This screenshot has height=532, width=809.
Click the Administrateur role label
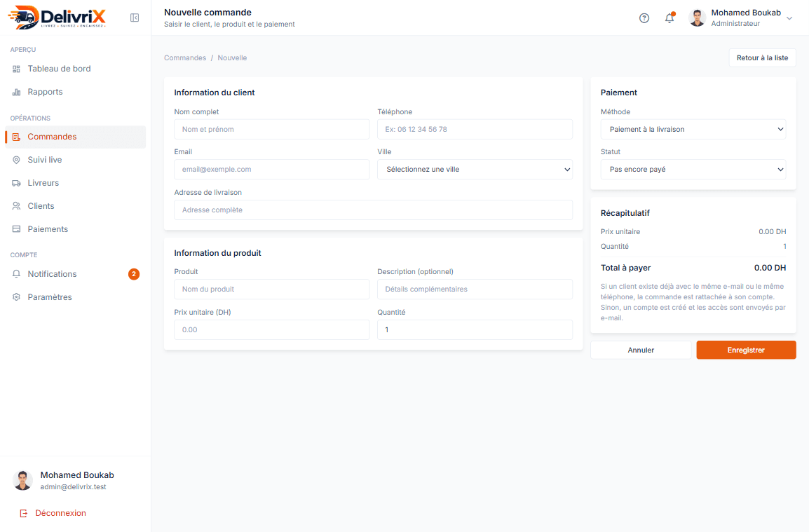pos(735,24)
